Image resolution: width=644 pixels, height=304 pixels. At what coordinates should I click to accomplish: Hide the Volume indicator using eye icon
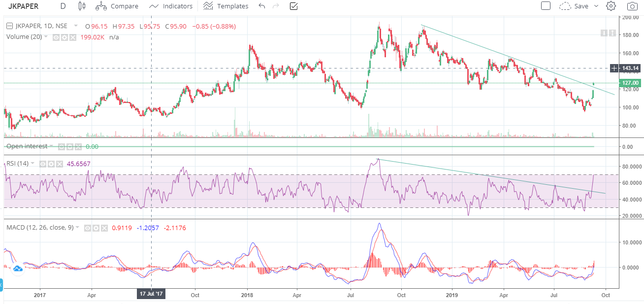(56, 37)
